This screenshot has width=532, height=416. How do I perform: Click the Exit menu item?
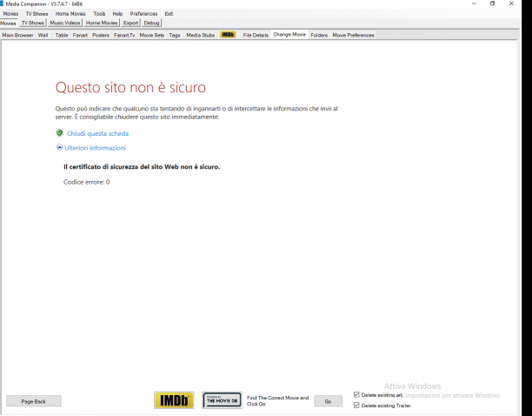169,14
